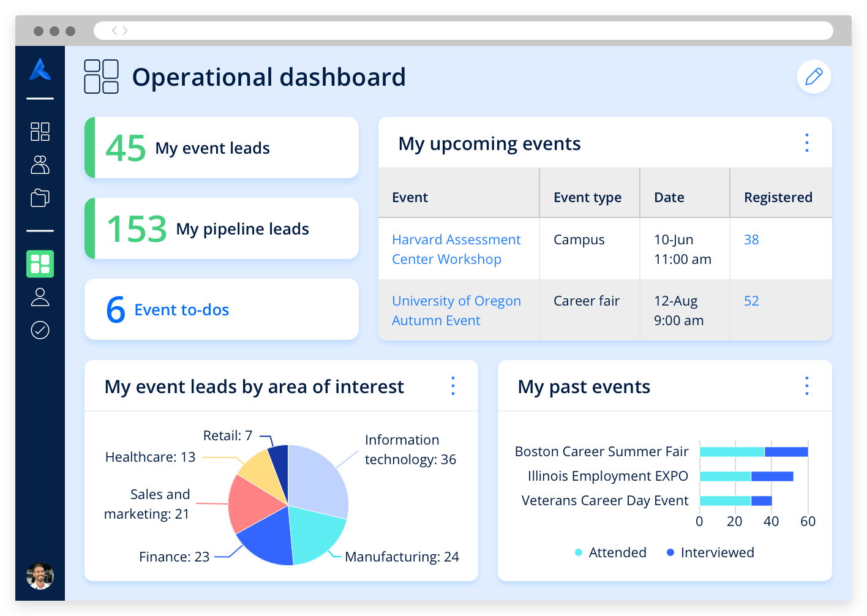867x616 pixels.
Task: Open options menu for My past events
Action: coord(807,386)
